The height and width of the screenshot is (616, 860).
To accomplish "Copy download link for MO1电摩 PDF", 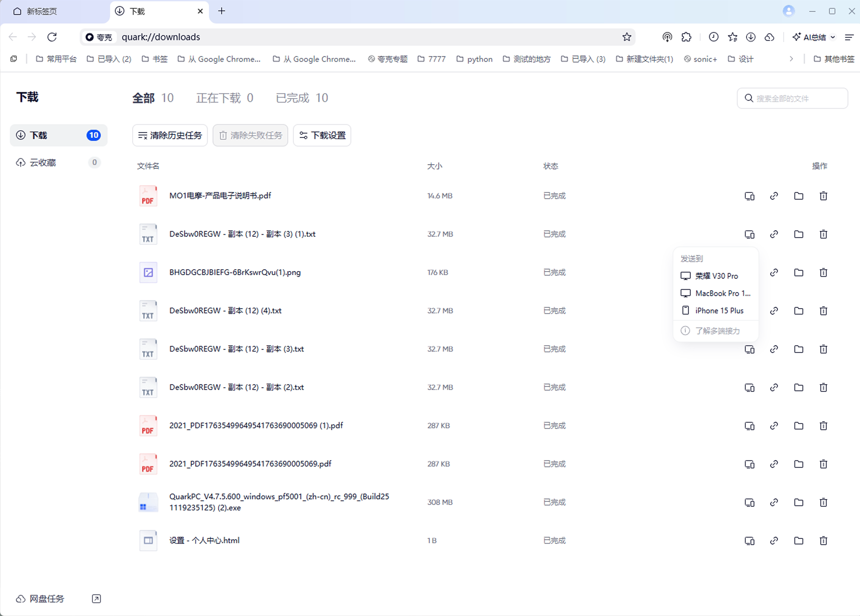I will pos(774,196).
